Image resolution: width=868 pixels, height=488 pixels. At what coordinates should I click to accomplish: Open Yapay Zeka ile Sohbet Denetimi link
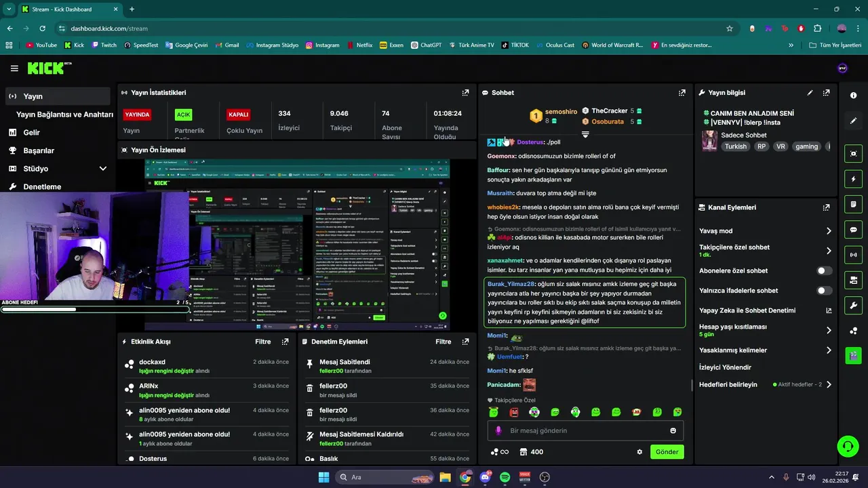coord(765,310)
